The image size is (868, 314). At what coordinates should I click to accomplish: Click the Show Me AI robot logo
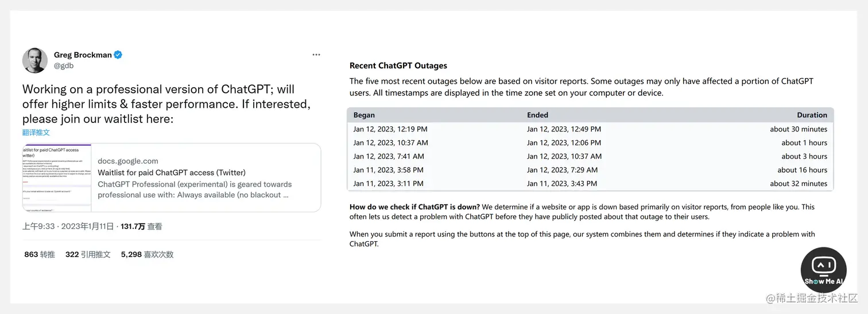(x=823, y=269)
